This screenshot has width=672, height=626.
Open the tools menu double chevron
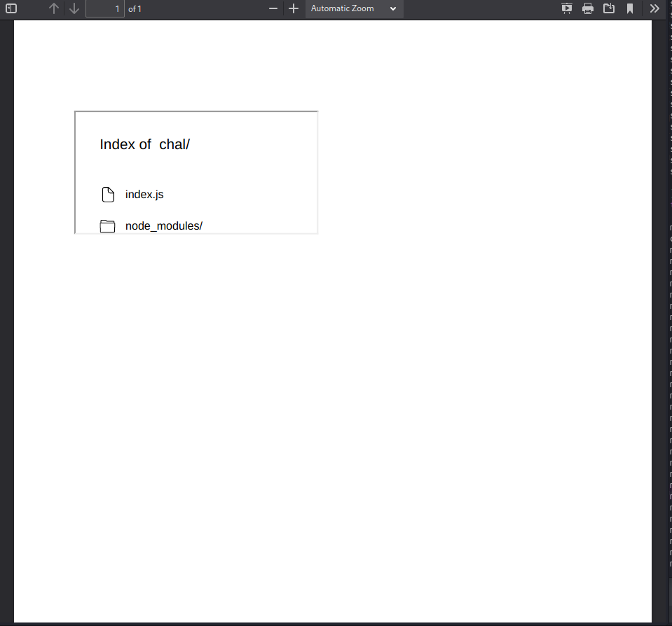tap(654, 8)
